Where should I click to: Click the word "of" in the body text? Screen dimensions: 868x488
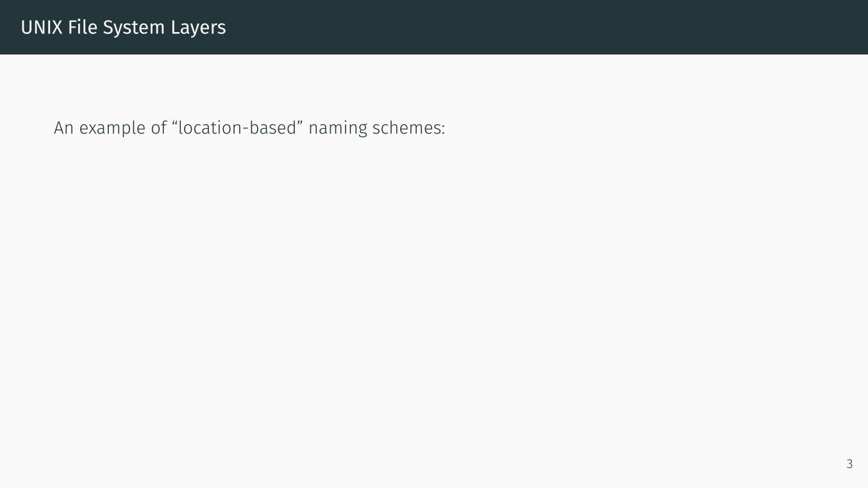[x=158, y=128]
